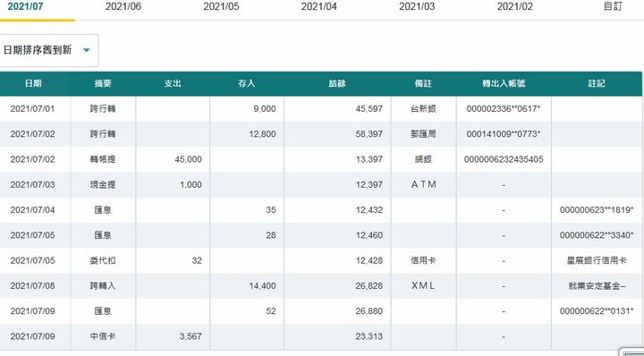Click the 星展銀行信用卡 note cell
This screenshot has width=644, height=356.
pyautogui.click(x=597, y=260)
